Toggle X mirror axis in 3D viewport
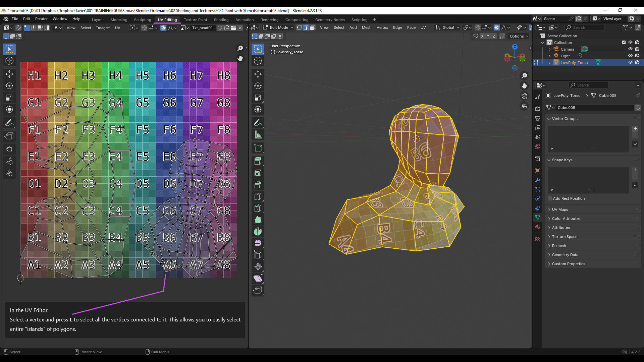644x362 pixels. 482,36
